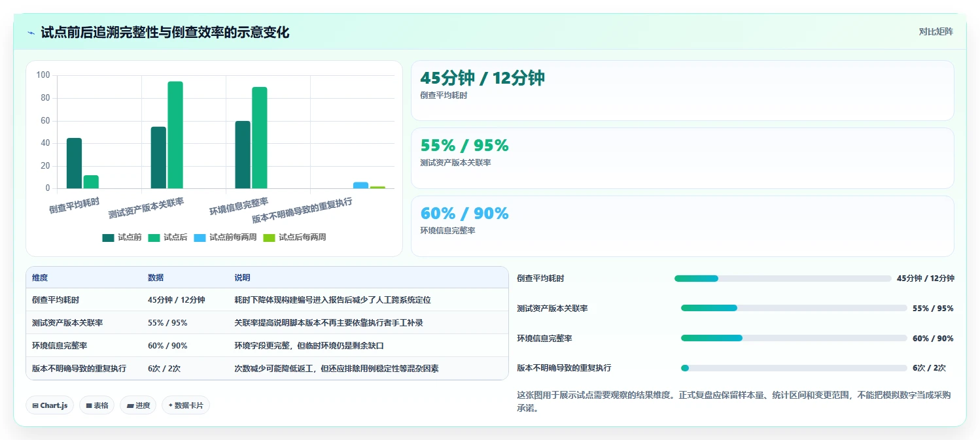The width and height of the screenshot is (980, 440).
Task: Click the 测试资产版本关联率 progress bar
Action: click(x=794, y=308)
